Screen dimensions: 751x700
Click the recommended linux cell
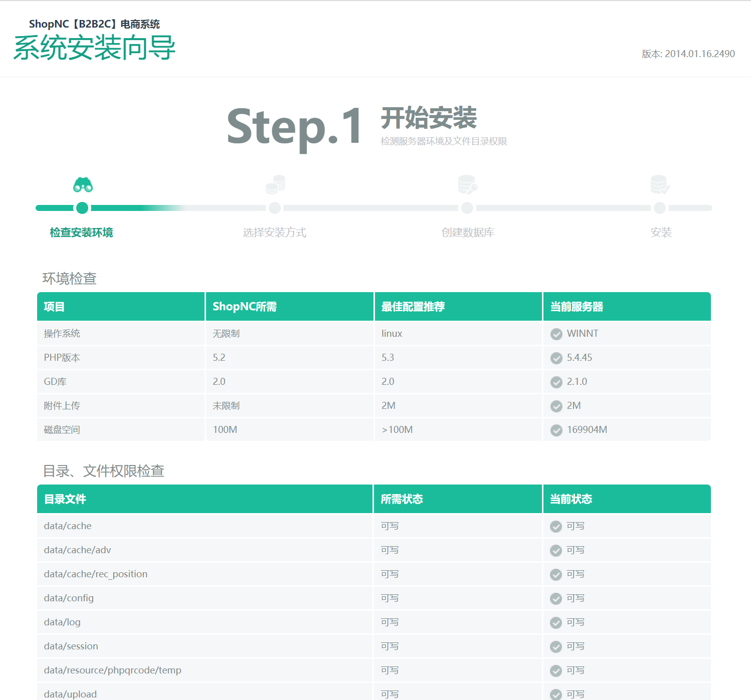point(392,334)
